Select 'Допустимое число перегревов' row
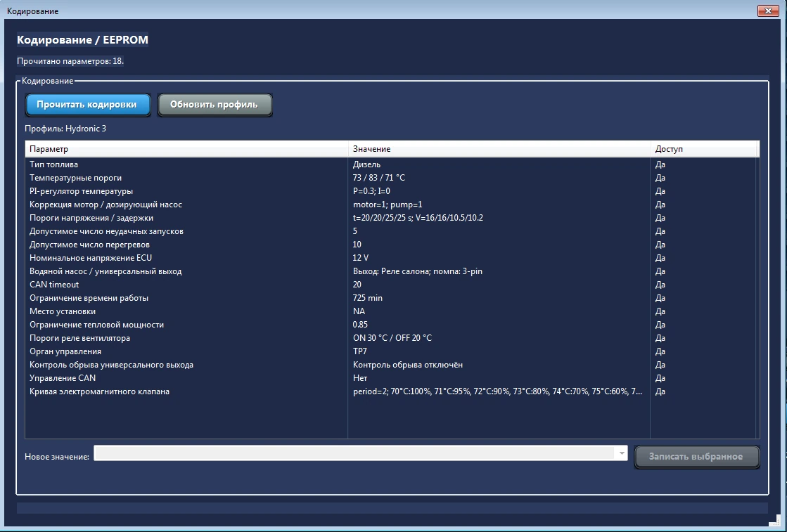787x532 pixels. [x=390, y=245]
